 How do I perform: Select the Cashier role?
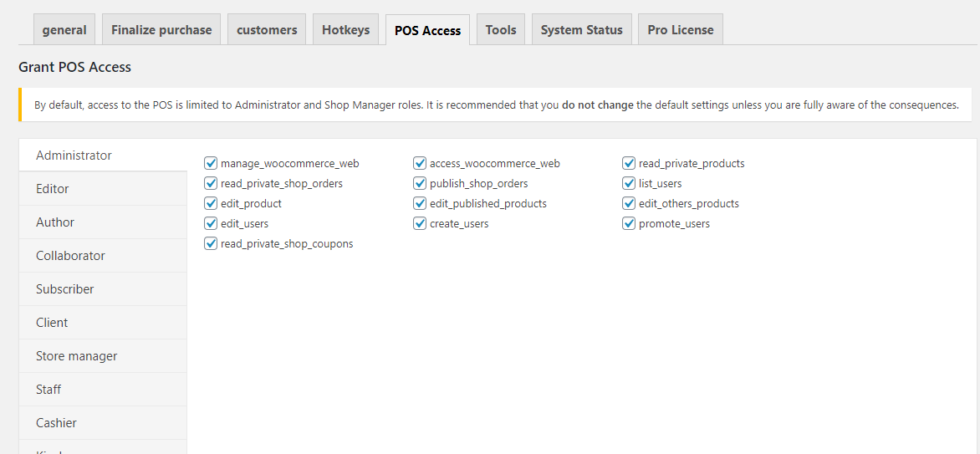[x=56, y=423]
